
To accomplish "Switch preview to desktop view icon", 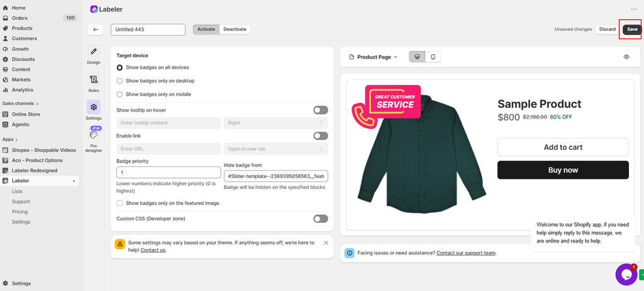I will pyautogui.click(x=418, y=57).
